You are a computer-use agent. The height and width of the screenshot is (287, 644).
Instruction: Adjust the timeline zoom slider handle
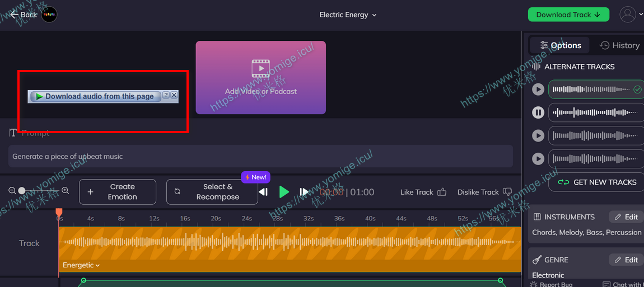(x=22, y=191)
